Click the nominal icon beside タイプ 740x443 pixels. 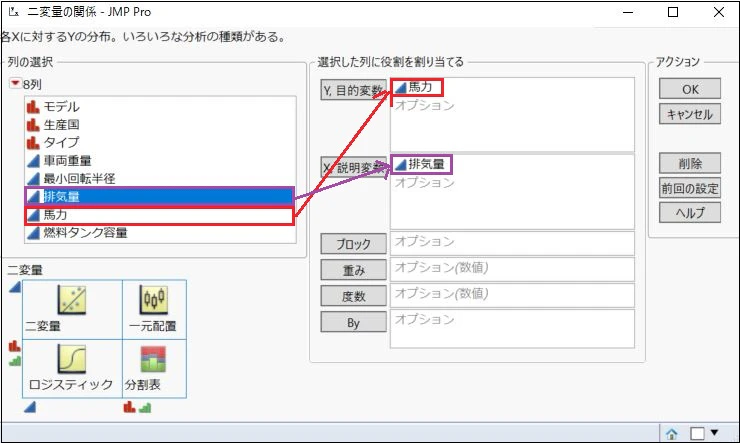click(x=33, y=142)
